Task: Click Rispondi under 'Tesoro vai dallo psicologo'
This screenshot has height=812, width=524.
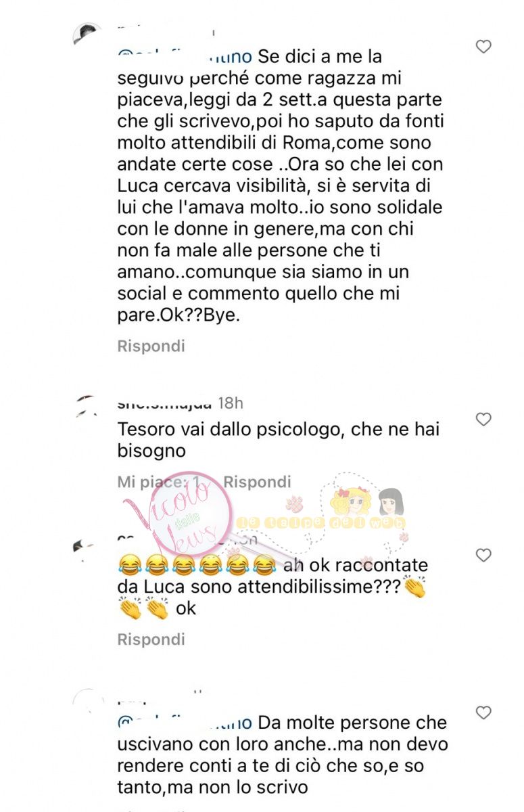Action: [257, 482]
